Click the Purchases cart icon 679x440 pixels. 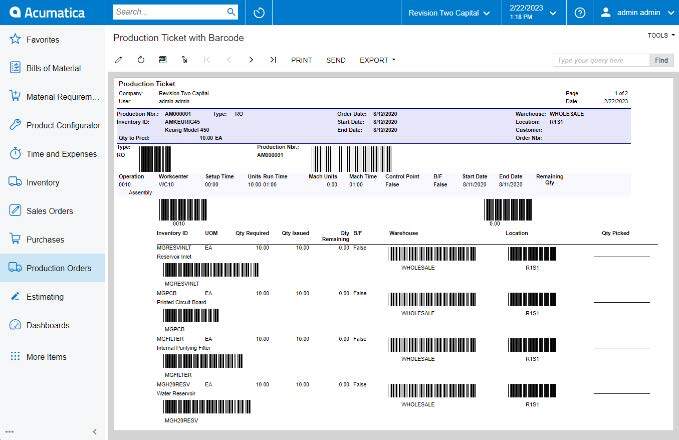pyautogui.click(x=15, y=239)
